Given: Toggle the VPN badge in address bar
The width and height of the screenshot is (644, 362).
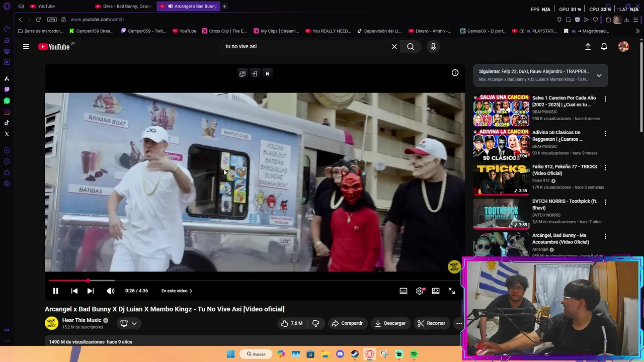Looking at the screenshot, I should [52, 19].
